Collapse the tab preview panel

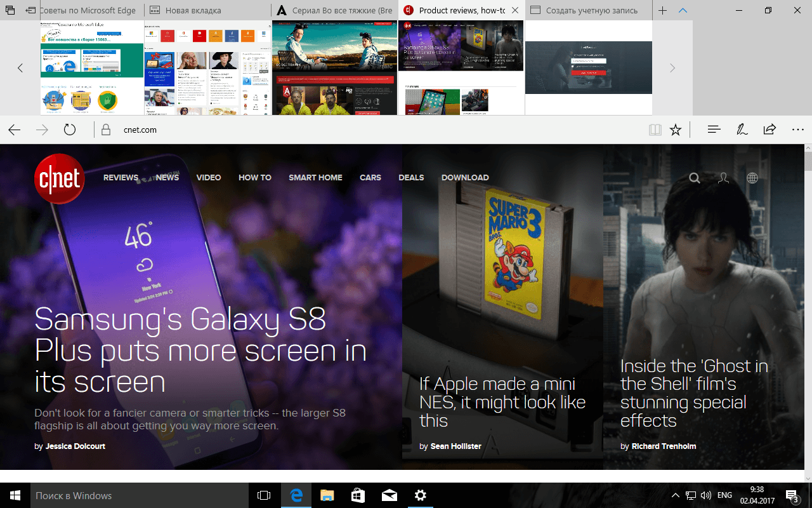pos(683,10)
